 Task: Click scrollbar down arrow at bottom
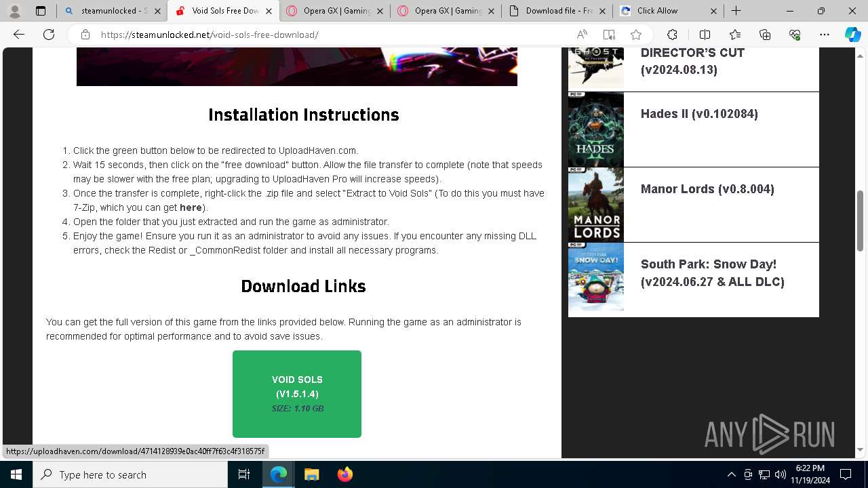[x=861, y=449]
